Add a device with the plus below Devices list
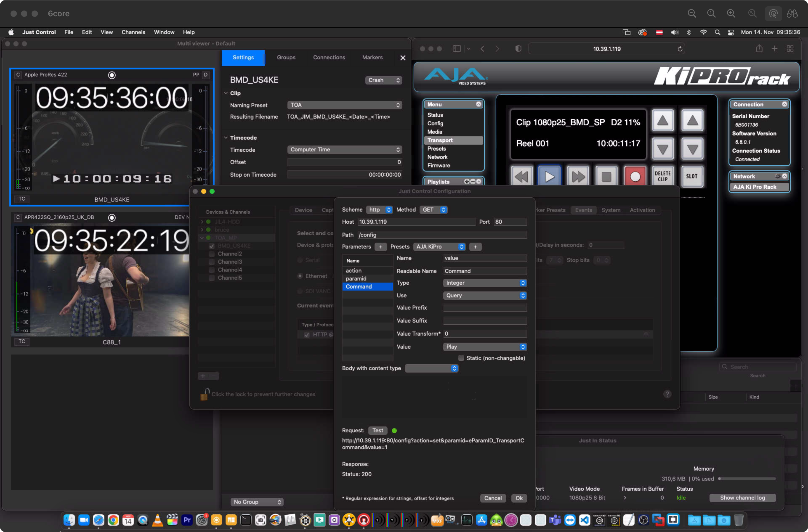This screenshot has width=808, height=532. (x=203, y=376)
